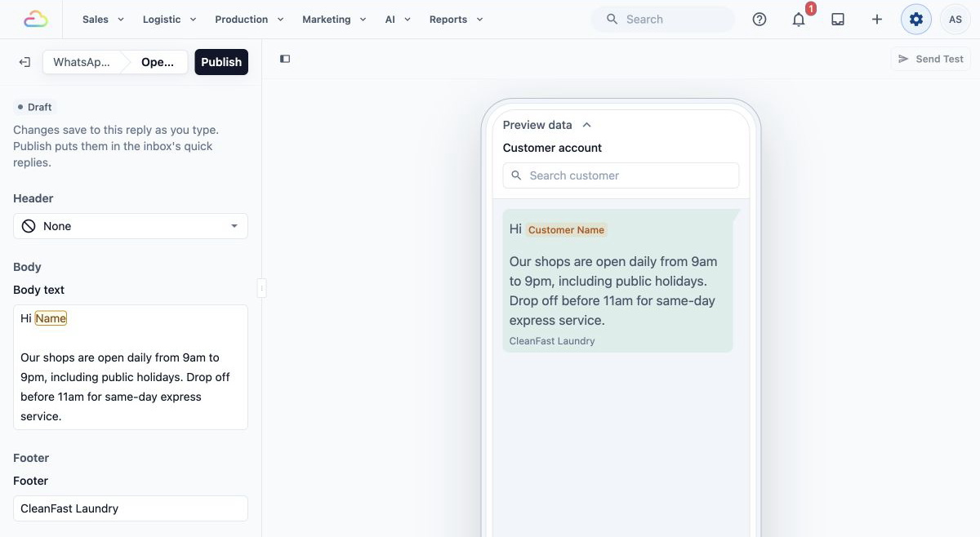
Task: Click the plus create icon
Action: point(877,19)
